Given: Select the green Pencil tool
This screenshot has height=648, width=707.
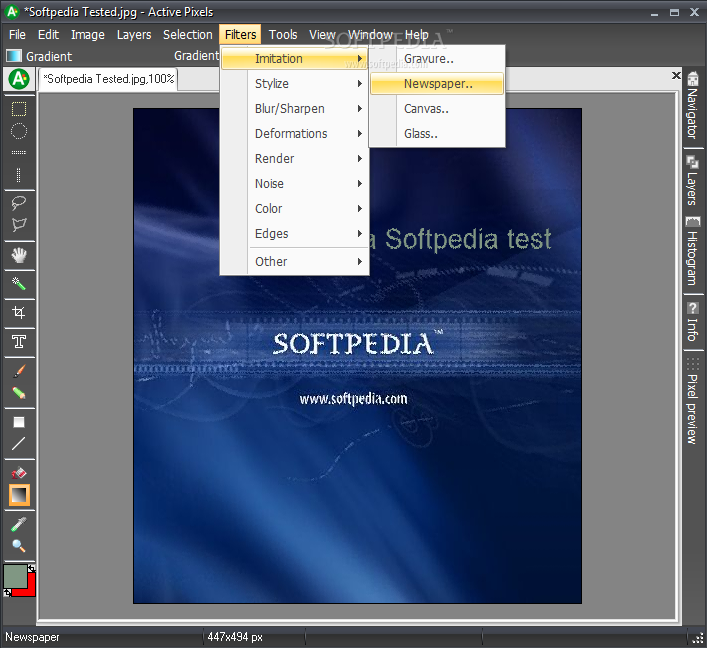Looking at the screenshot, I should 18,393.
